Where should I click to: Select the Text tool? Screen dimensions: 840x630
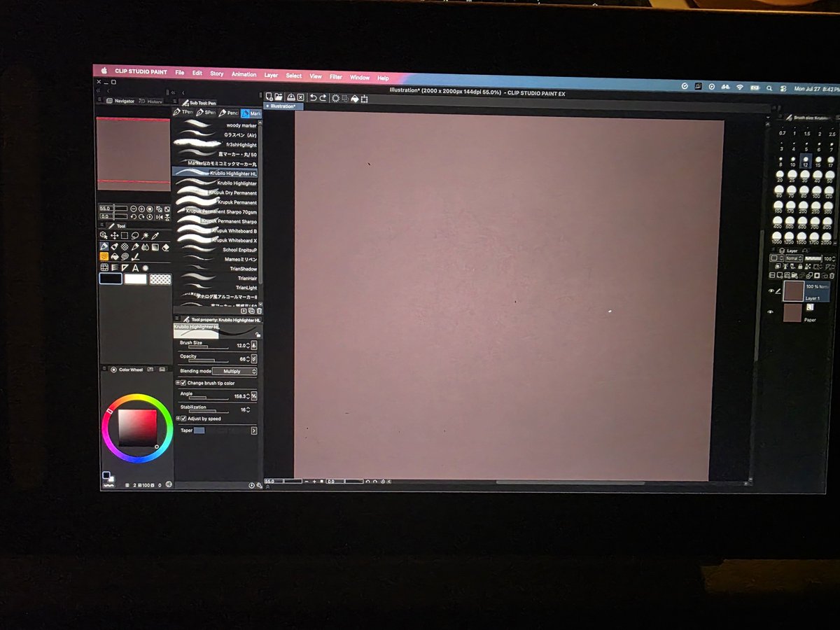pyautogui.click(x=135, y=267)
